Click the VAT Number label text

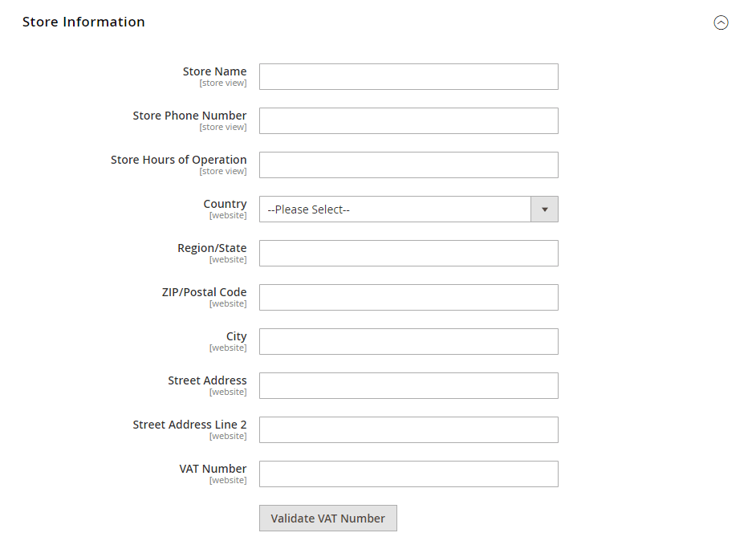point(213,469)
